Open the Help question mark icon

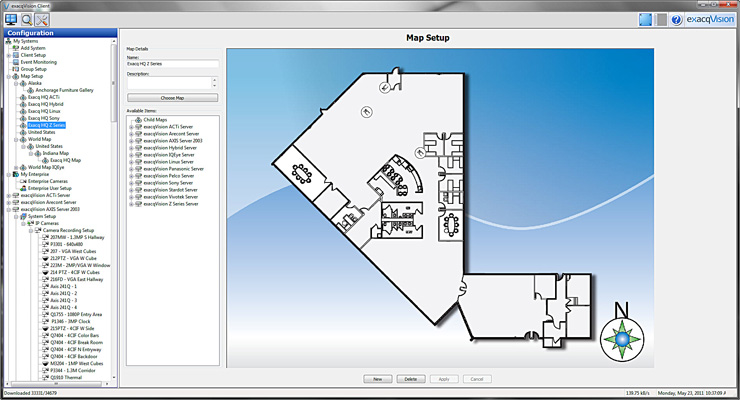676,19
